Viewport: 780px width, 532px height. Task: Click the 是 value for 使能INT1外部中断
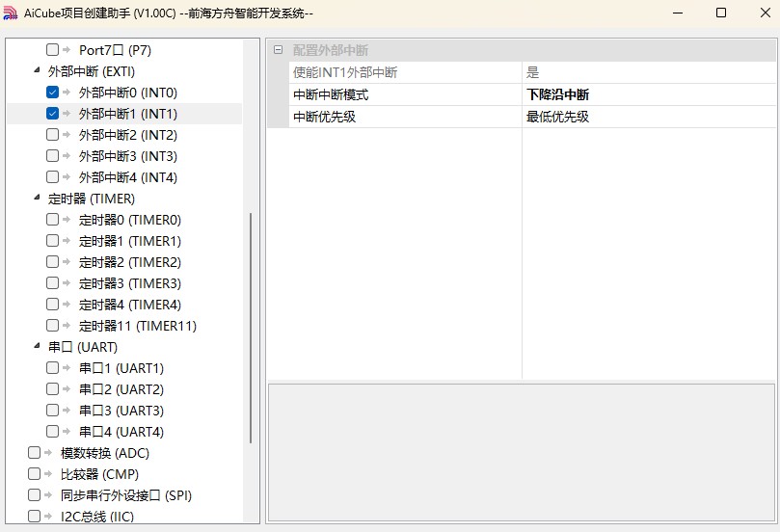pyautogui.click(x=649, y=72)
